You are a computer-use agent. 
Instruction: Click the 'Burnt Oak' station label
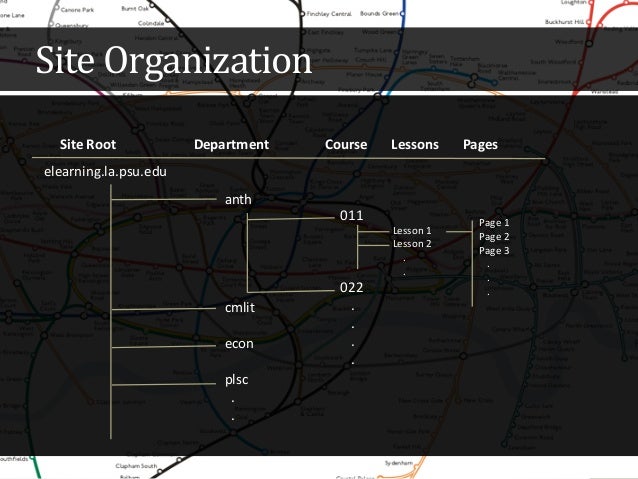(x=135, y=8)
